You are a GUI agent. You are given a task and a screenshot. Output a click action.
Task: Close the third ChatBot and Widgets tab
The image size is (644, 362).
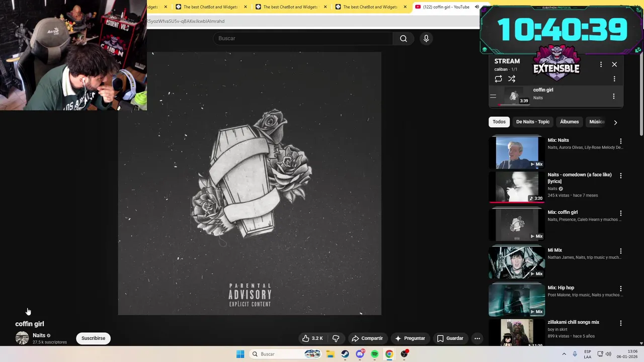[x=405, y=7]
